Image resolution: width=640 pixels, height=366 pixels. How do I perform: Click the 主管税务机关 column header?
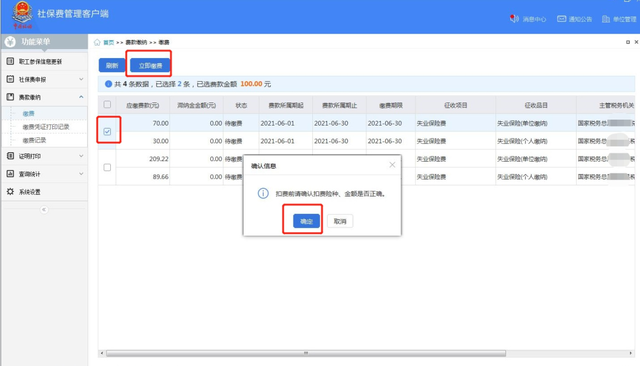tap(616, 105)
